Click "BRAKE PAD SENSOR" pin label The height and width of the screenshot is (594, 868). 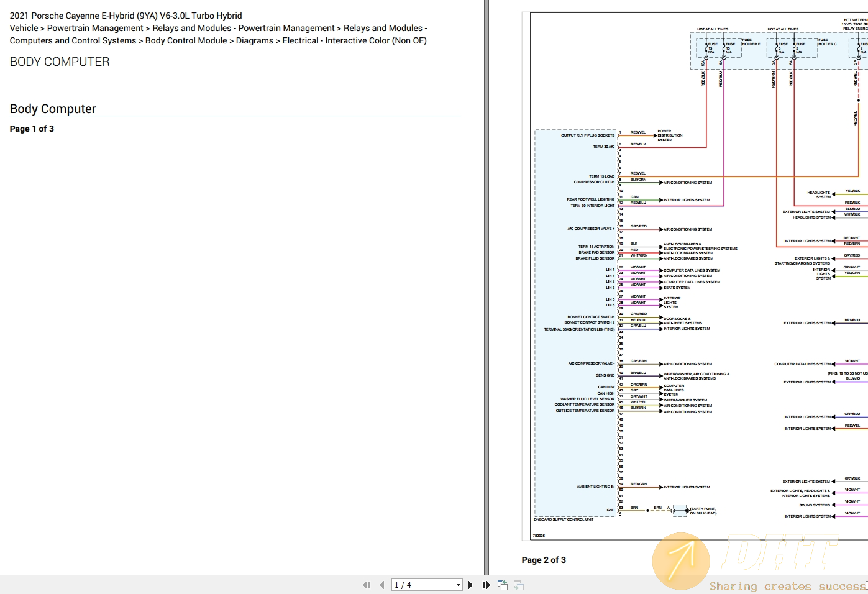tap(596, 252)
